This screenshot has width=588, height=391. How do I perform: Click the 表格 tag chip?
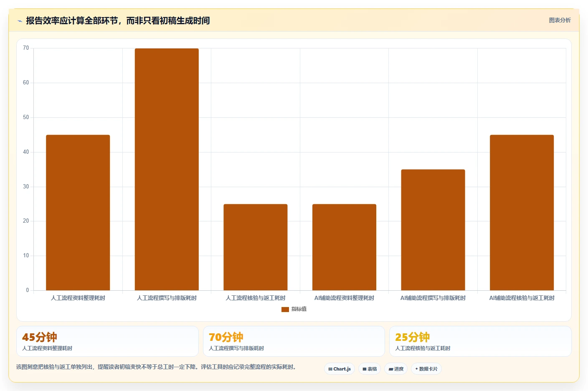click(370, 369)
